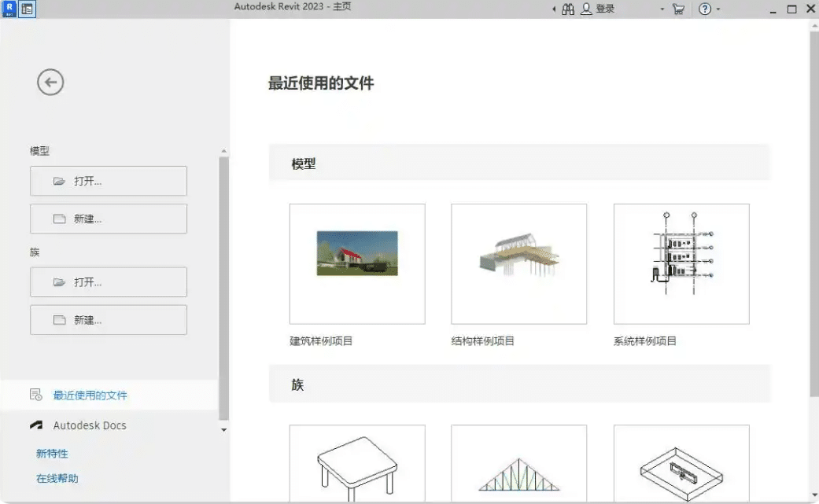Viewport: 819px width, 504px height.
Task: Open the Revit application menu logo
Action: [10, 9]
